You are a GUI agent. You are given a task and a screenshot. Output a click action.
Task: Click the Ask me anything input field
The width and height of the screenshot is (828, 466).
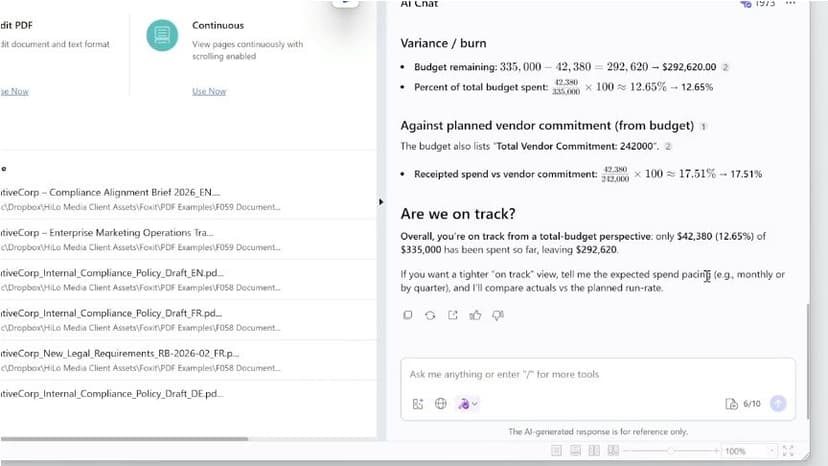coord(598,375)
